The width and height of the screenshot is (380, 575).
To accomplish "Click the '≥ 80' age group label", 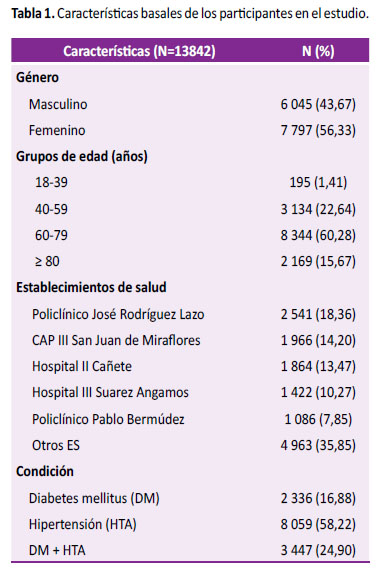I will [47, 261].
